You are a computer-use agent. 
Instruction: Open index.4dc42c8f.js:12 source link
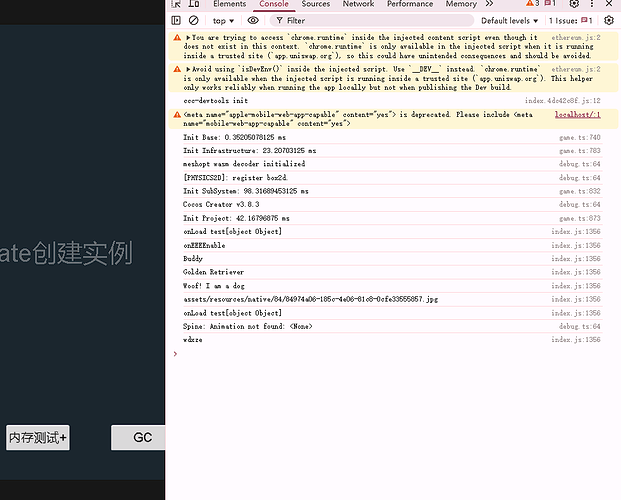point(563,101)
